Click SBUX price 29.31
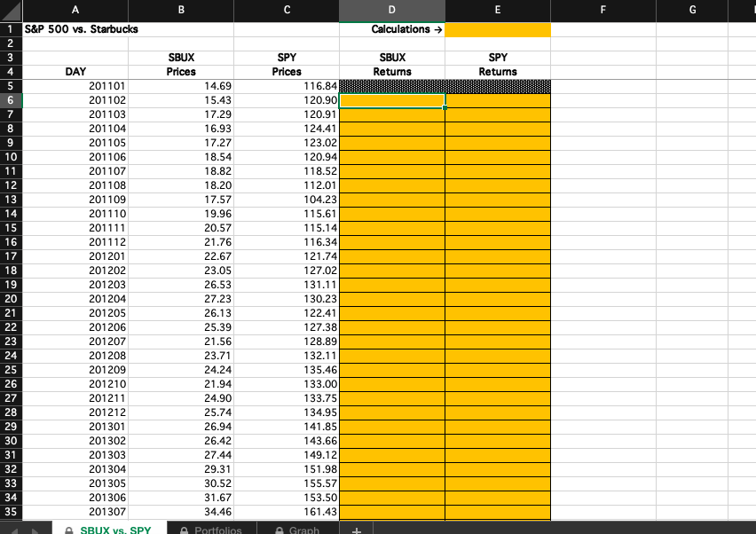This screenshot has height=534, width=756. pos(181,469)
